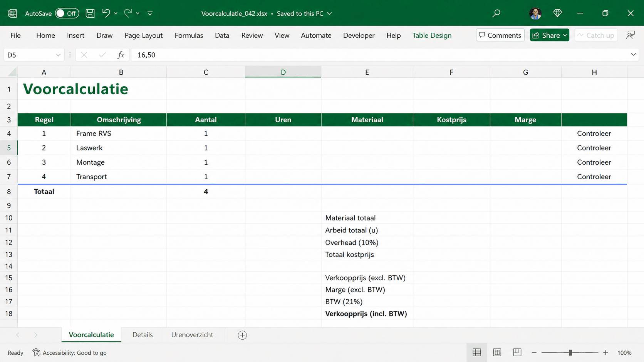The image size is (644, 362).
Task: Click the Catch up button
Action: tap(596, 35)
